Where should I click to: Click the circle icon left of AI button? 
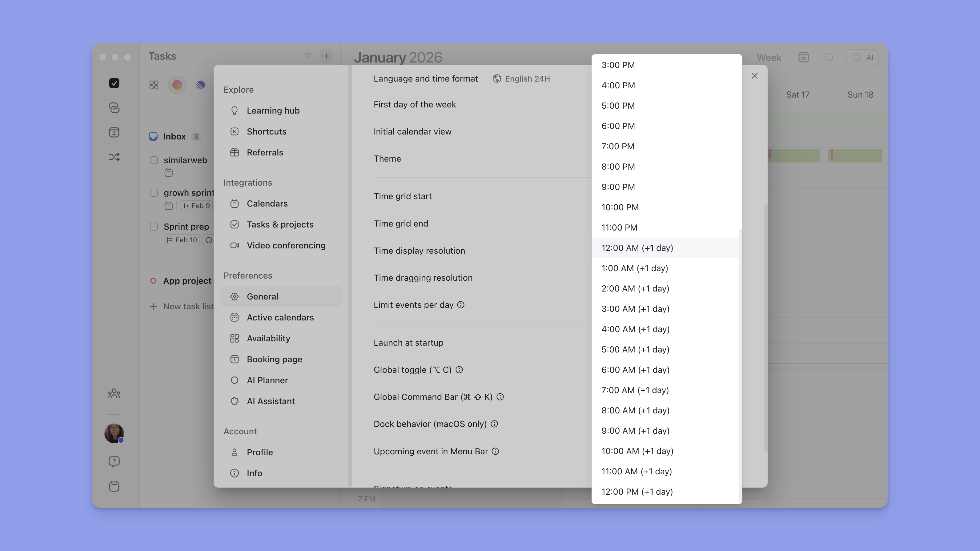pos(829,57)
